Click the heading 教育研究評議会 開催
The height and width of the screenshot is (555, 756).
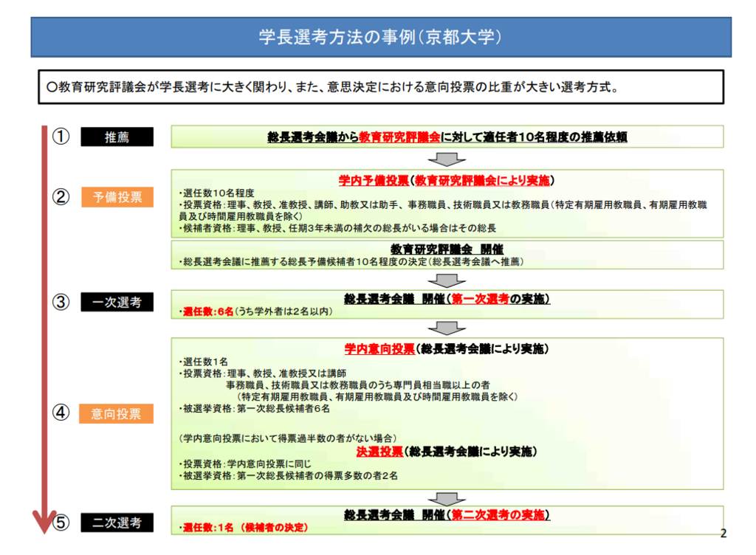click(447, 249)
